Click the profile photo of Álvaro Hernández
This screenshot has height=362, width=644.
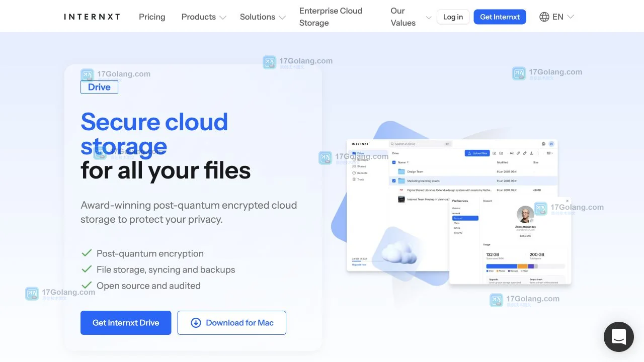coord(525,215)
